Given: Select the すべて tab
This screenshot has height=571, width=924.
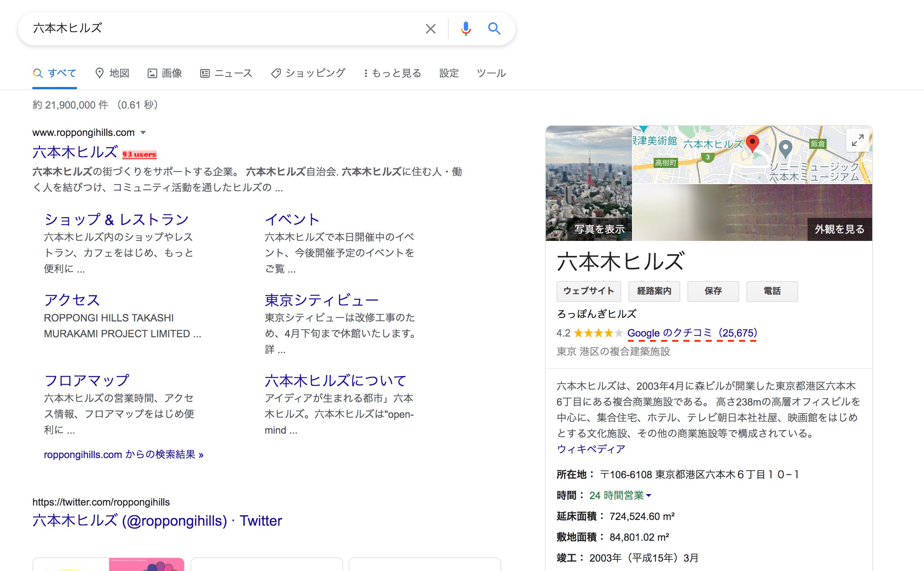Looking at the screenshot, I should (x=55, y=73).
